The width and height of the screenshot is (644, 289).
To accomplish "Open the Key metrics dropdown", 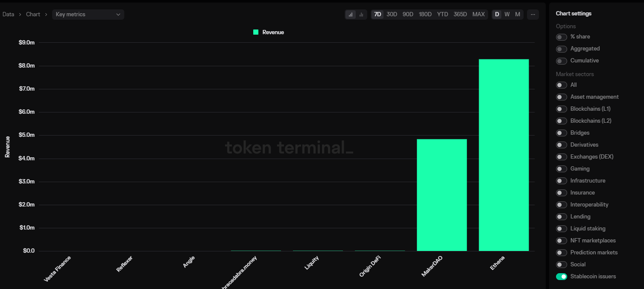I will [x=88, y=14].
